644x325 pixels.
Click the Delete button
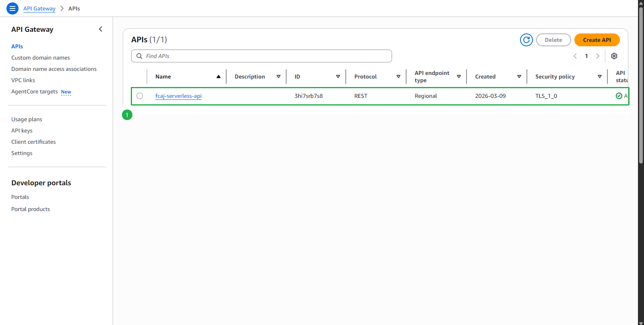pyautogui.click(x=553, y=40)
